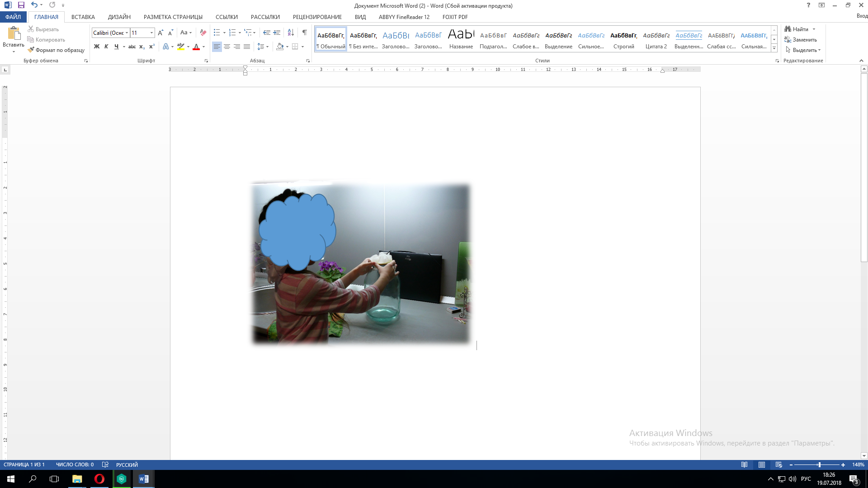Click the tab selector at ruler corner
This screenshot has width=868, height=488.
tap(5, 70)
